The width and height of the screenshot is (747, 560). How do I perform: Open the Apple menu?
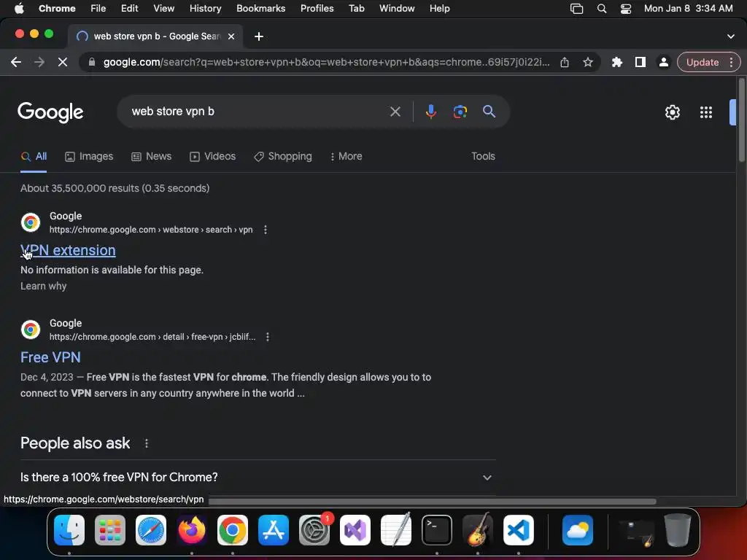point(19,9)
